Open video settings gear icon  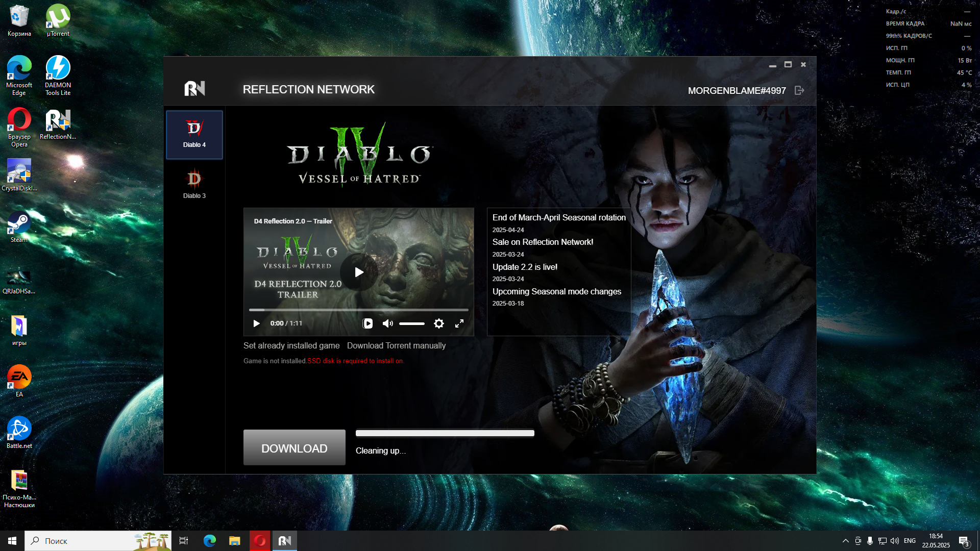point(438,323)
